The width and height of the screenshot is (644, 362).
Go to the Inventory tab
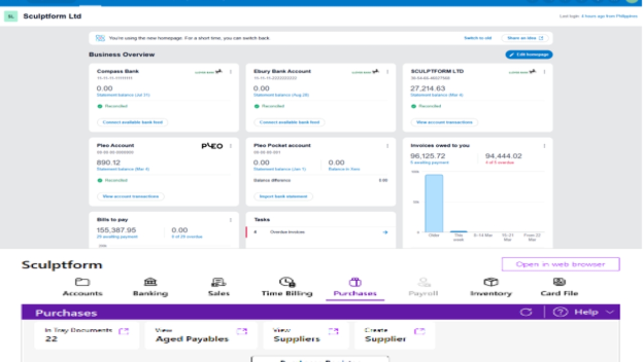(491, 287)
